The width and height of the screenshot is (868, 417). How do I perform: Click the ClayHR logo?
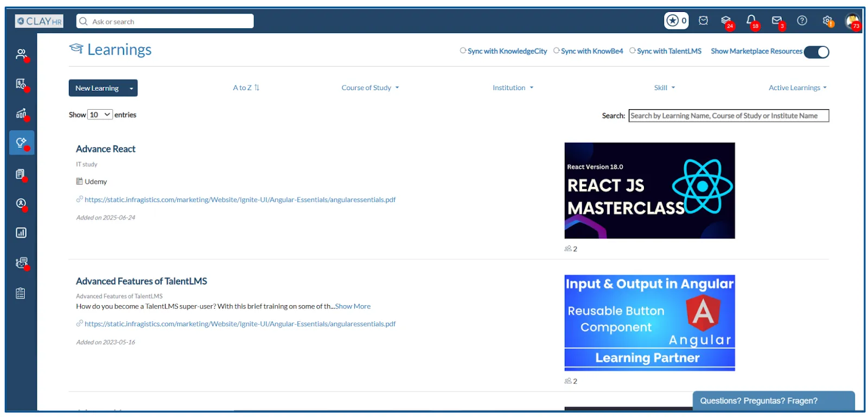coord(39,21)
